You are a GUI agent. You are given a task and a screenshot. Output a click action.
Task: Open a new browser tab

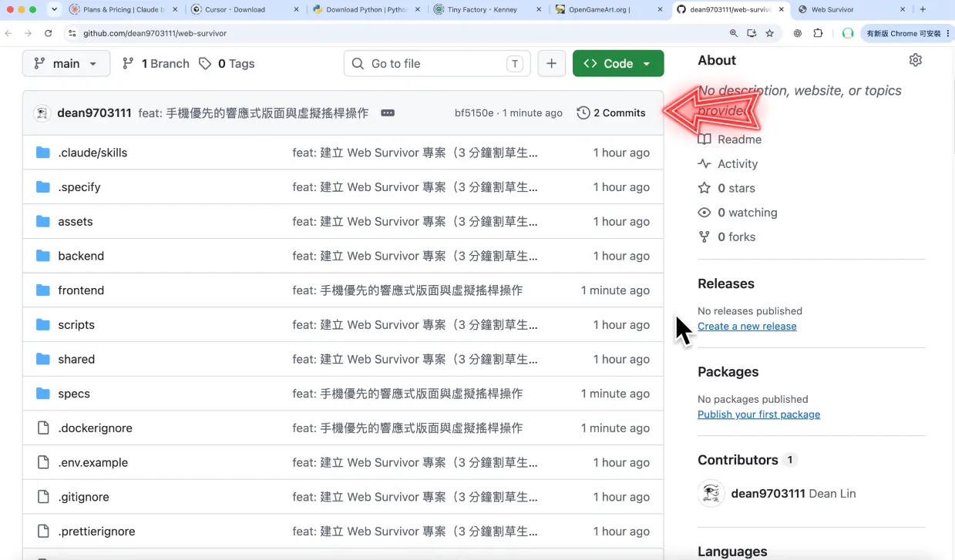pyautogui.click(x=923, y=10)
